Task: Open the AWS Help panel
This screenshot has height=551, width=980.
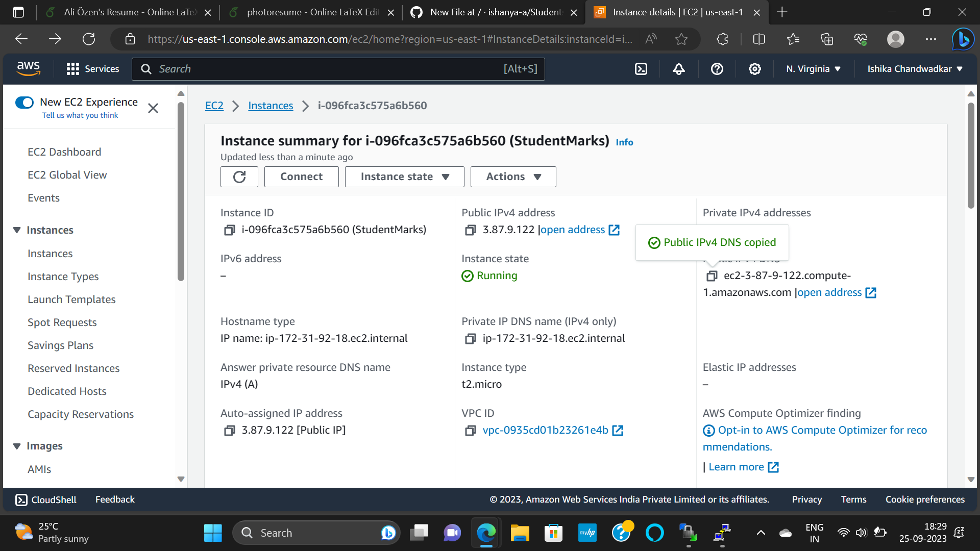Action: point(717,68)
